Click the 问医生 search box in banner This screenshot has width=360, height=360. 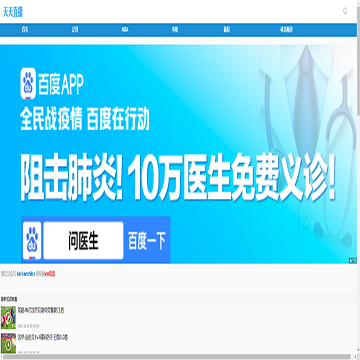click(83, 241)
